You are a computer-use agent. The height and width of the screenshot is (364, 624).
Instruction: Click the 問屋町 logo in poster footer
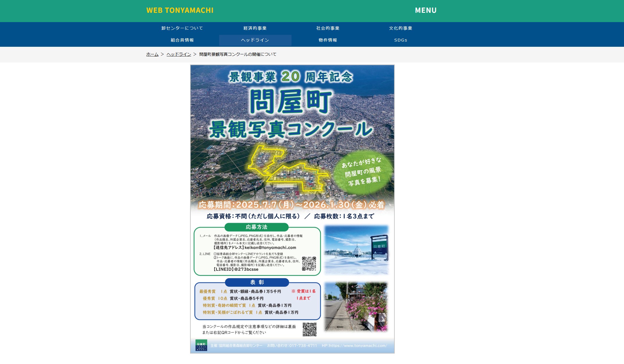(201, 345)
